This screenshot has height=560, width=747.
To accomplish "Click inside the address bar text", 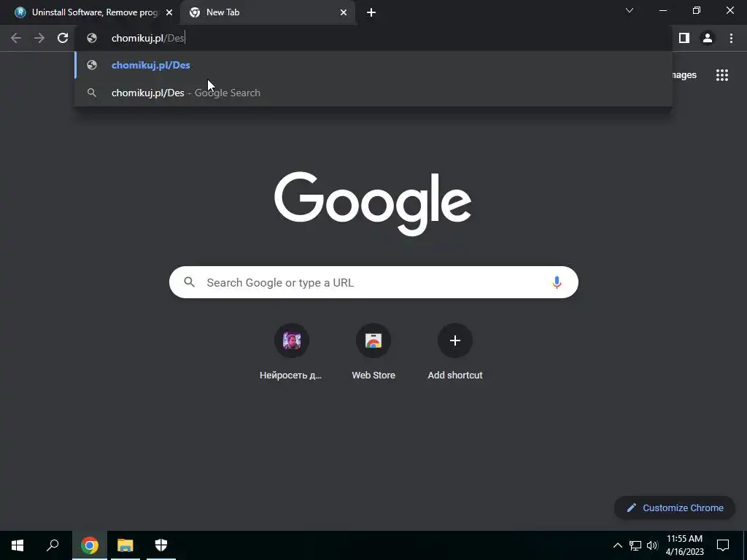I will point(147,38).
